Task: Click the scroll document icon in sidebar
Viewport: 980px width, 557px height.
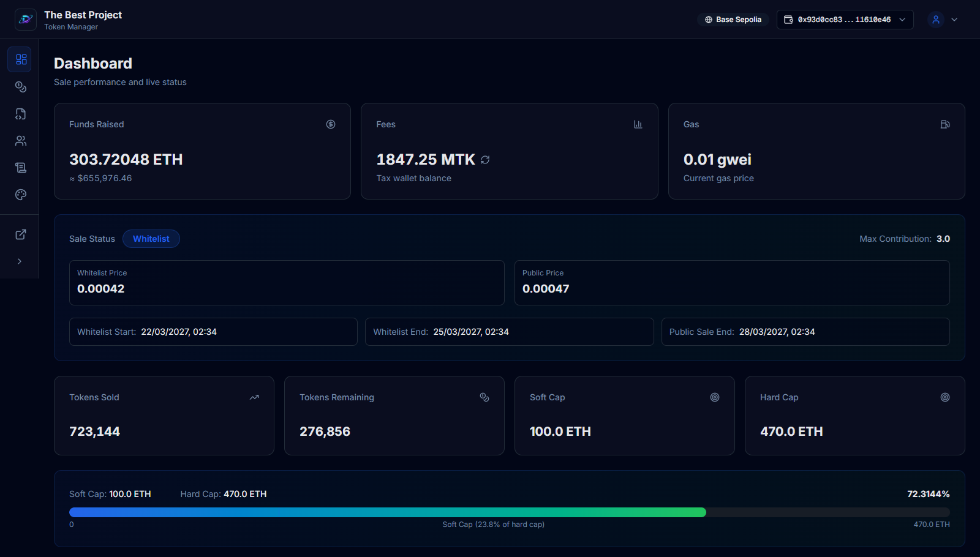Action: click(21, 168)
